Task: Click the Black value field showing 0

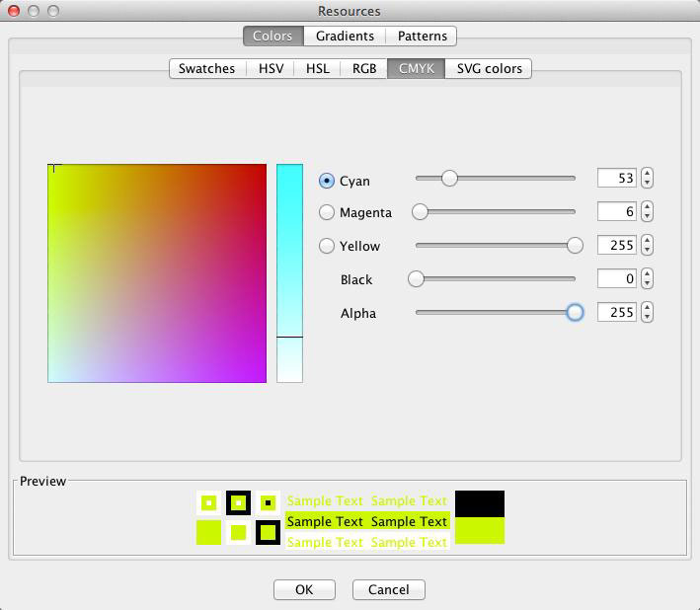Action: point(616,278)
